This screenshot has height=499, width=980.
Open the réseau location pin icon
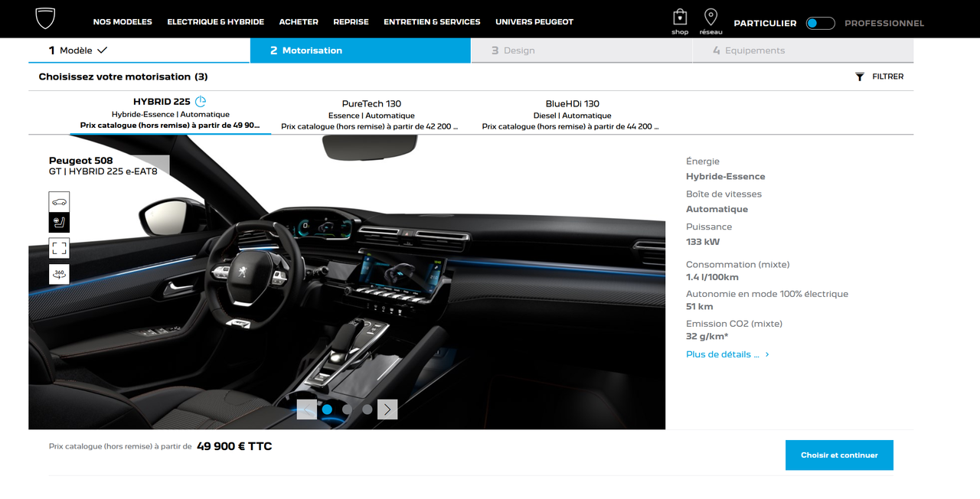[710, 17]
